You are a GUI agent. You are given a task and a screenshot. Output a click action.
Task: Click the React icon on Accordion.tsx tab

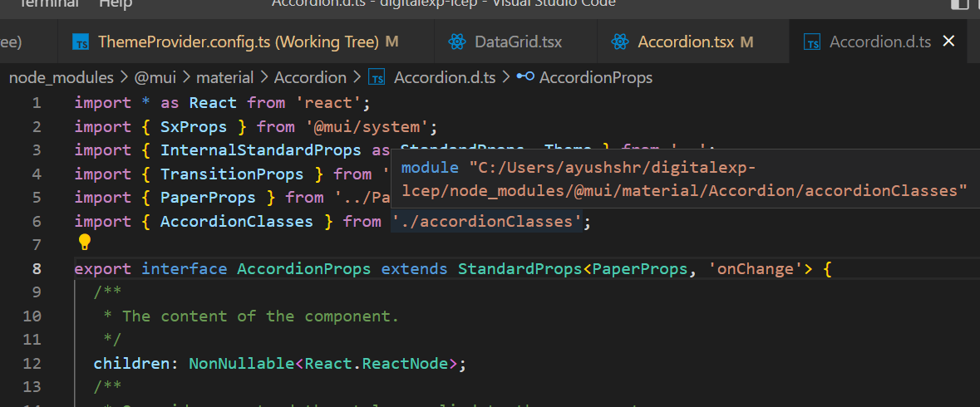(x=620, y=42)
